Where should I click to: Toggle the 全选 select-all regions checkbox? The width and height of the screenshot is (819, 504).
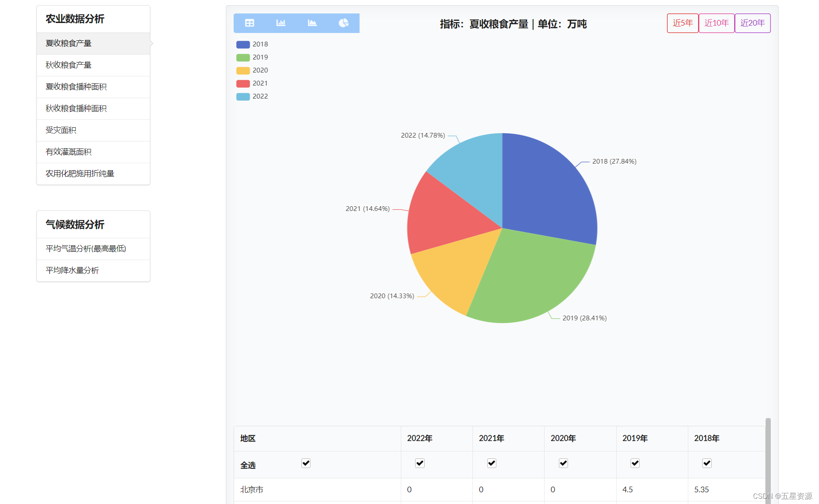point(306,463)
